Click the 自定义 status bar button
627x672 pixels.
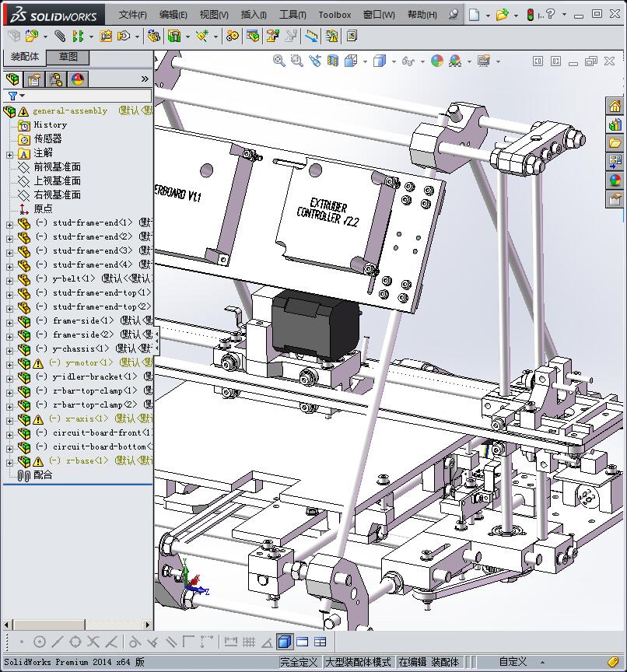[x=513, y=662]
